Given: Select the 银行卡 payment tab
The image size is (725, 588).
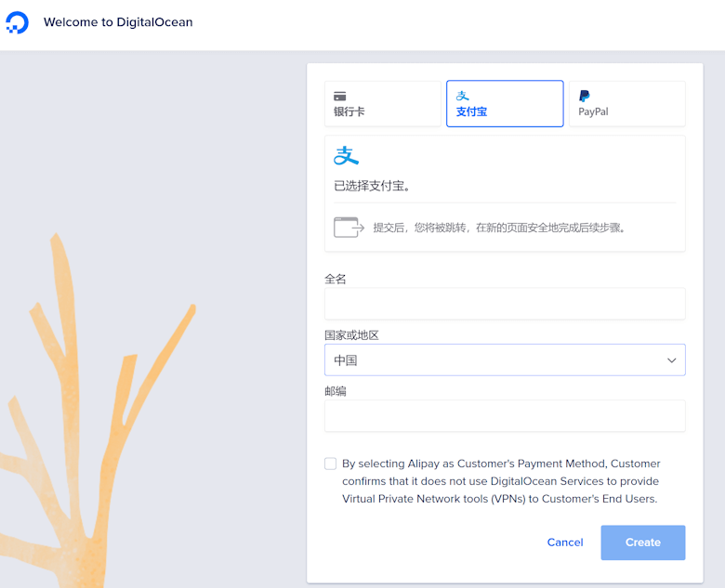Looking at the screenshot, I should [382, 104].
